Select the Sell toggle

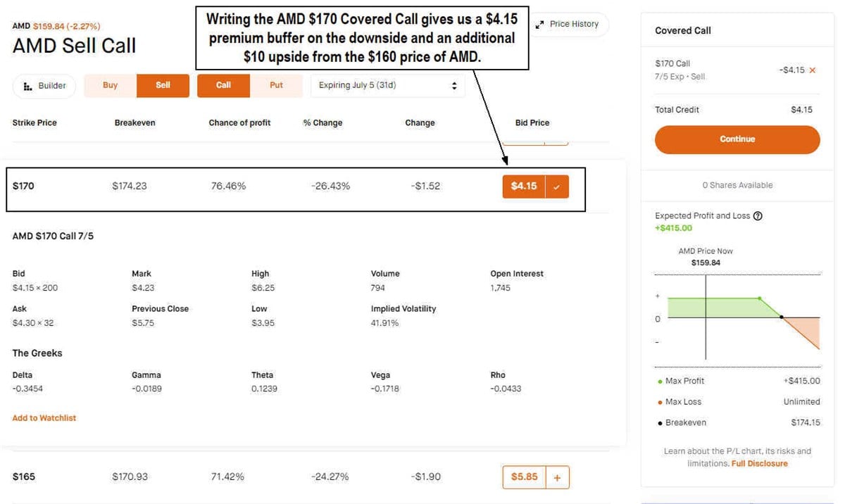pyautogui.click(x=163, y=86)
